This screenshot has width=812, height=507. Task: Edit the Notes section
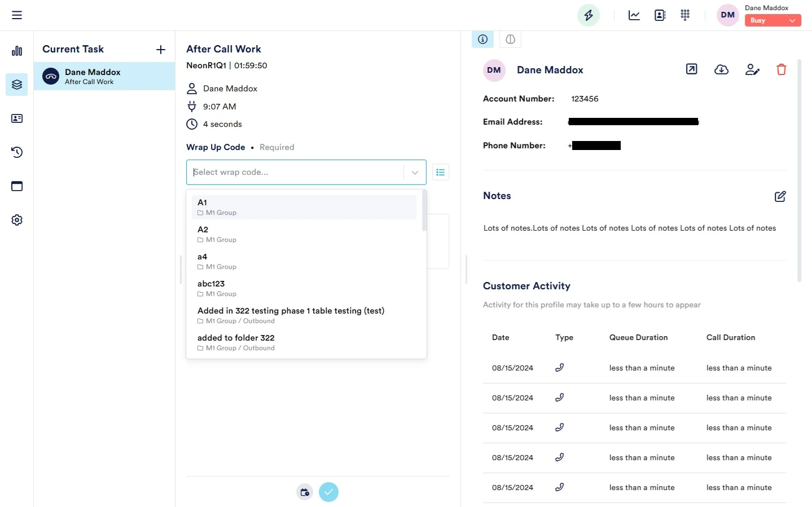tap(780, 196)
